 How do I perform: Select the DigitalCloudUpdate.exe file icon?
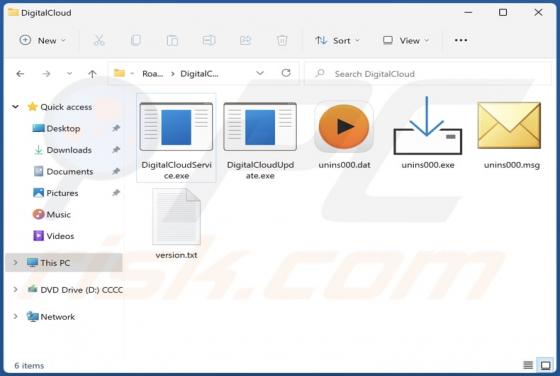pyautogui.click(x=260, y=126)
